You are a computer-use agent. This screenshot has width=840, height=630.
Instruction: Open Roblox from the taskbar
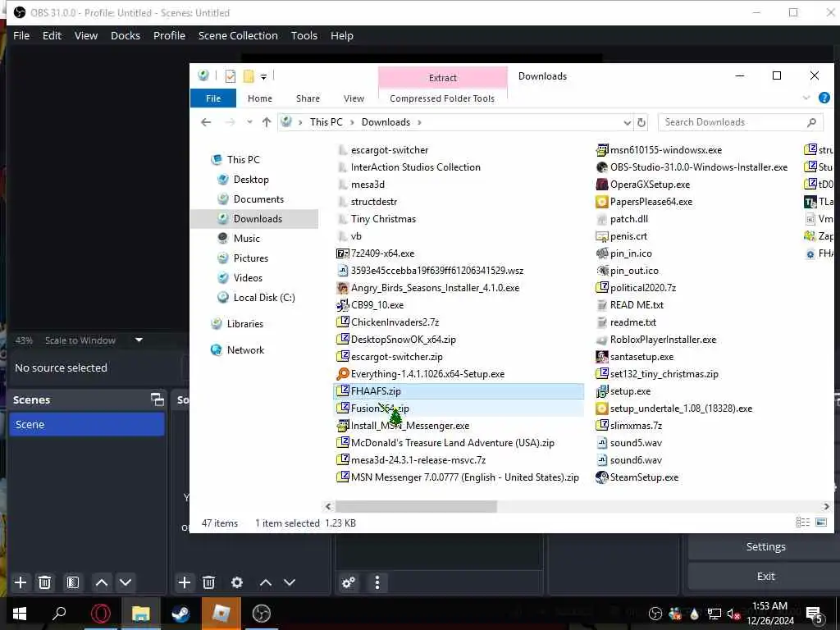pyautogui.click(x=221, y=614)
